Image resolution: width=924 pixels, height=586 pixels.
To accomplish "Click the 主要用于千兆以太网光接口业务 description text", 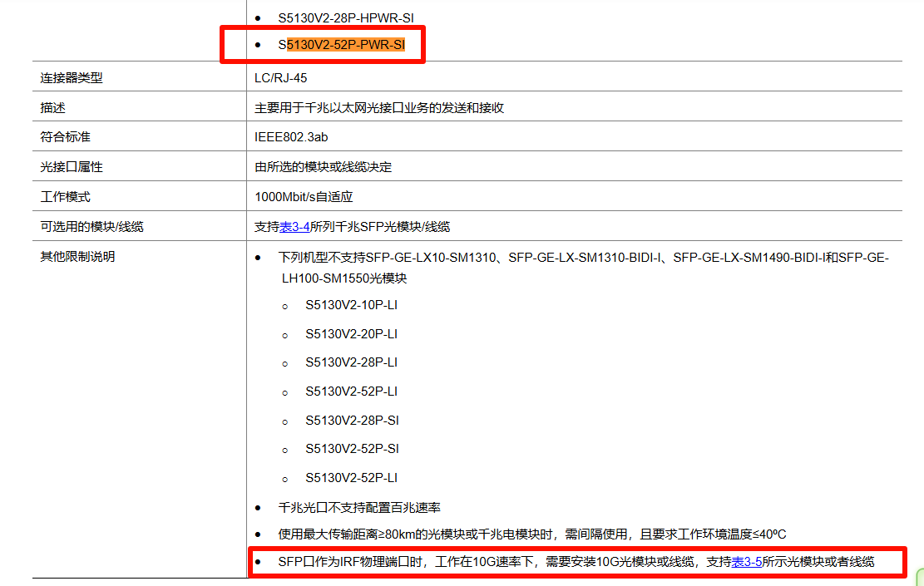I will [379, 108].
